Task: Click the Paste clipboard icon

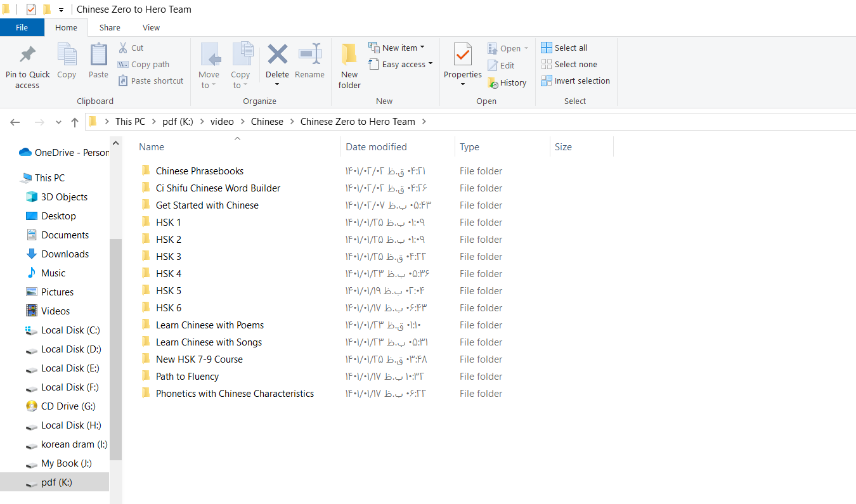Action: click(x=98, y=55)
